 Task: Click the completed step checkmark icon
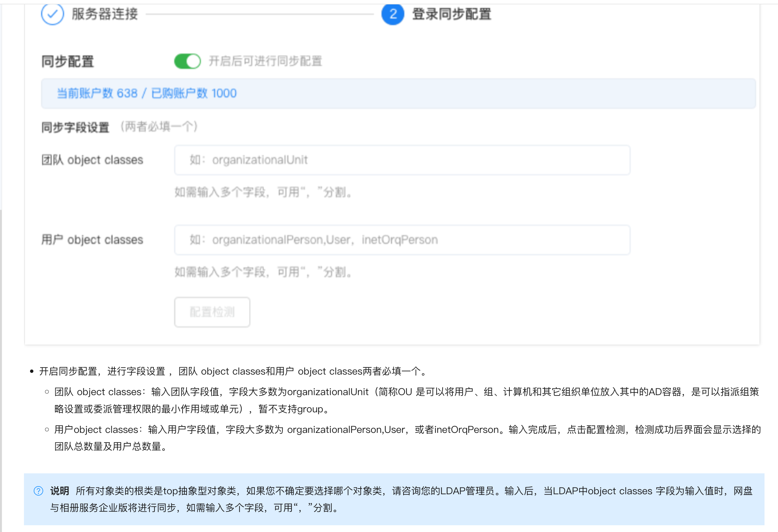[x=52, y=14]
